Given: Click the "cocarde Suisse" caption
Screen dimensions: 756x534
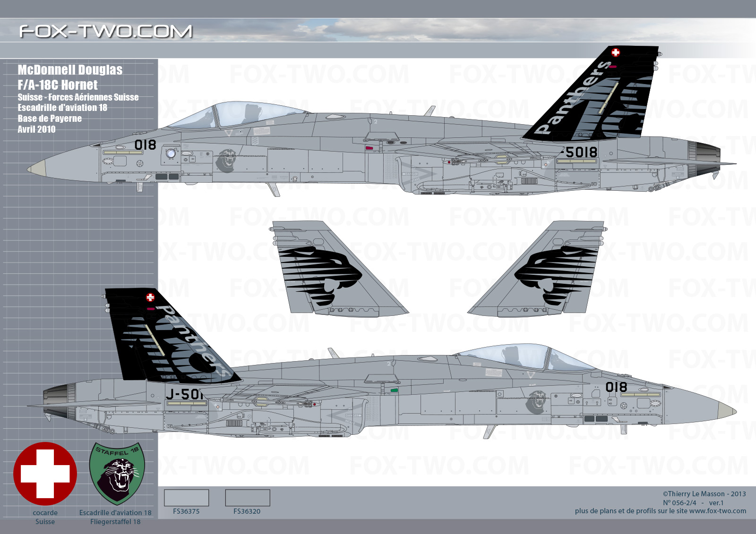Looking at the screenshot, I should click(x=45, y=517).
